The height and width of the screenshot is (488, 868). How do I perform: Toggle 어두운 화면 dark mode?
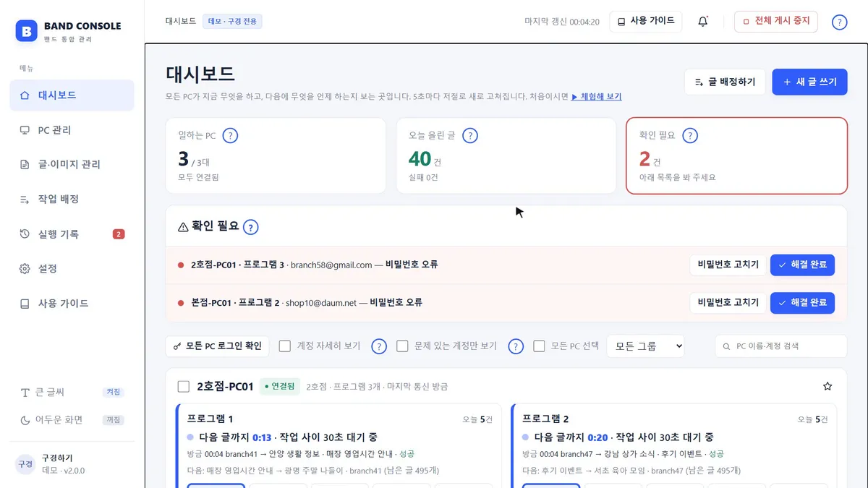[72, 420]
